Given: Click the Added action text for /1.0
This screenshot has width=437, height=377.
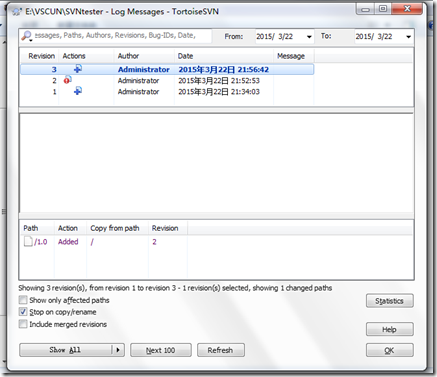Looking at the screenshot, I should tap(68, 242).
